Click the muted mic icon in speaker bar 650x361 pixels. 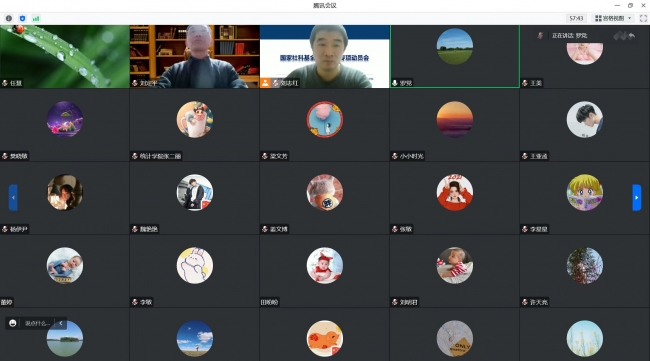[540, 36]
